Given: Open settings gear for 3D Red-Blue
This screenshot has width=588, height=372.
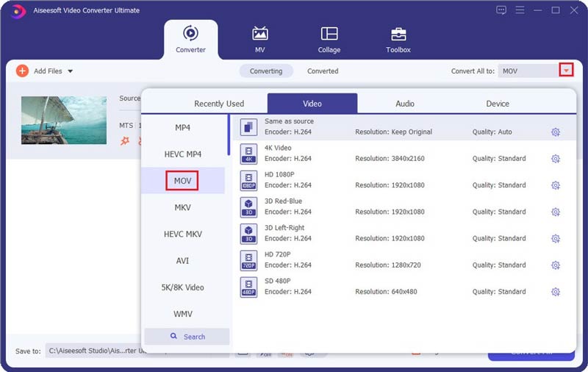Looking at the screenshot, I should click(556, 212).
